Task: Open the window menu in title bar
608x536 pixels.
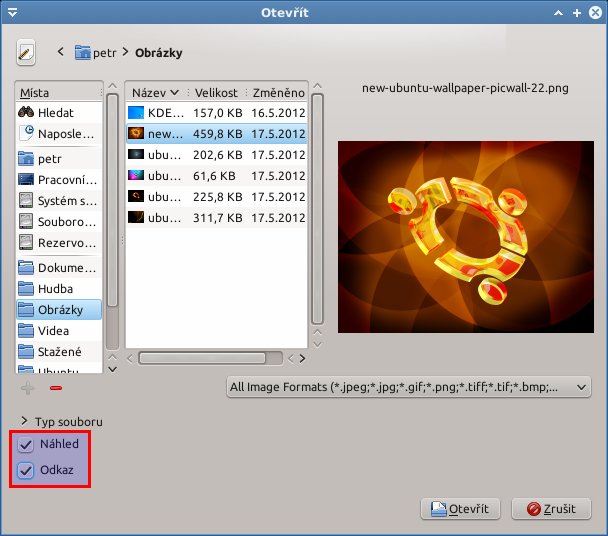Action: click(x=12, y=13)
